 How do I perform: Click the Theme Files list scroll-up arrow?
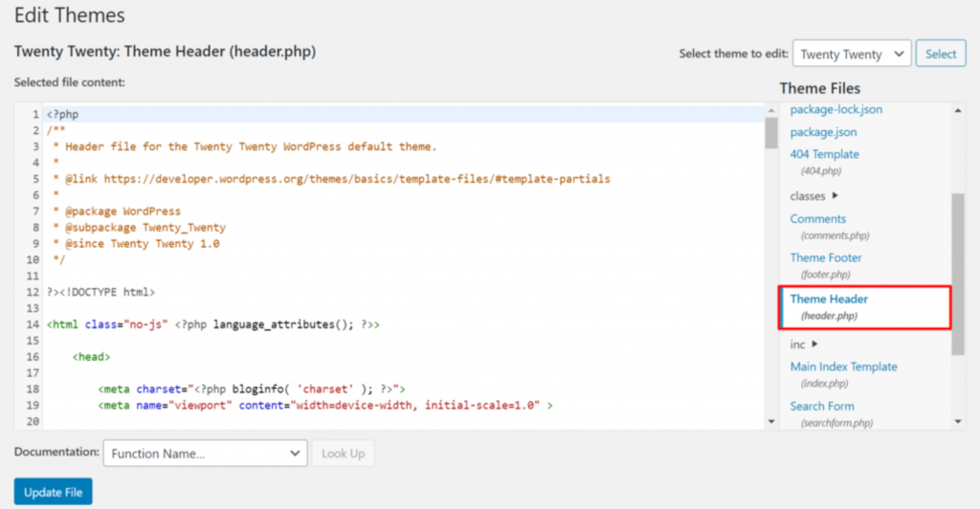coord(958,111)
